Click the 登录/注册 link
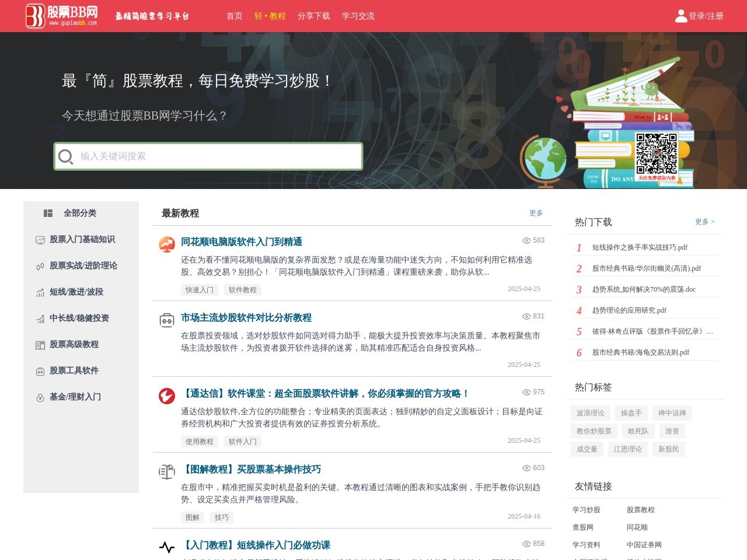Viewport: 747px width, 560px height. (706, 16)
